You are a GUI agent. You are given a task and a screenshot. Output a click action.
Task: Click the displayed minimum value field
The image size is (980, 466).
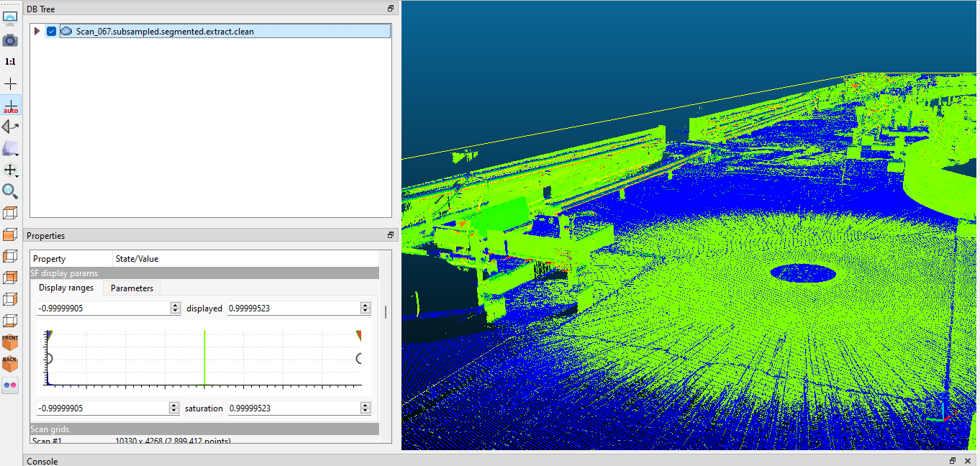[103, 308]
